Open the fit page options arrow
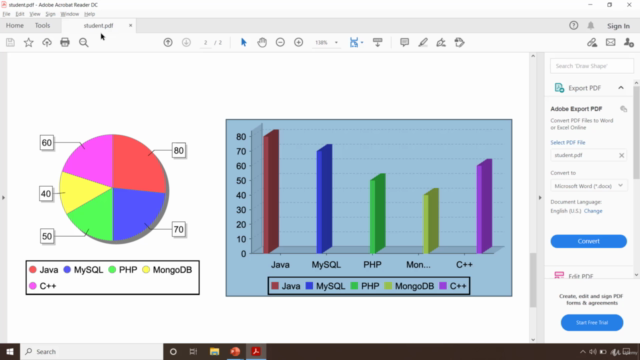640x360 pixels. click(x=362, y=42)
